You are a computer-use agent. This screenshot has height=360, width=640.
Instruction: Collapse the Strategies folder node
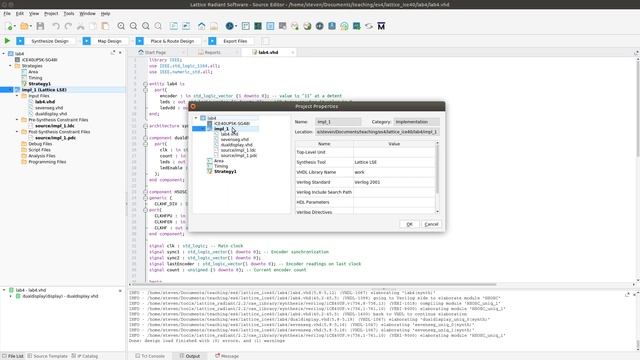[10, 66]
